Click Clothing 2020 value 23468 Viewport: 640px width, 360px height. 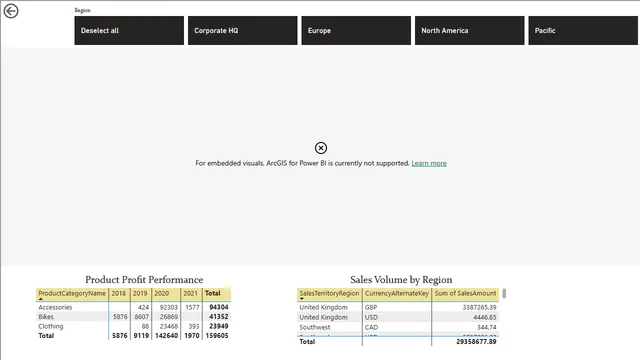tap(169, 326)
